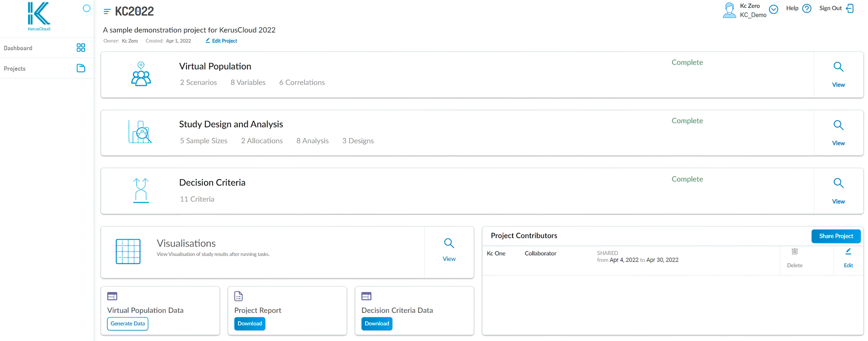Click the Collaborator role text
Viewport: 868px width, 341px height.
pos(541,253)
